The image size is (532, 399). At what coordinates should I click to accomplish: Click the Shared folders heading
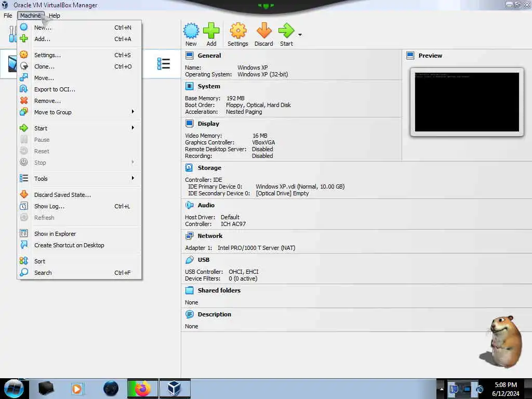coord(219,290)
